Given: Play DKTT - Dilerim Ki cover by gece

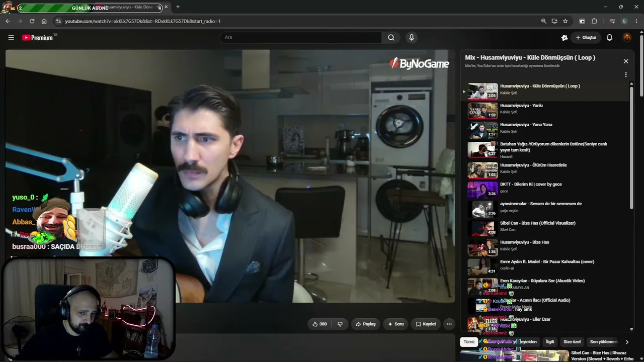Looking at the screenshot, I should click(545, 190).
